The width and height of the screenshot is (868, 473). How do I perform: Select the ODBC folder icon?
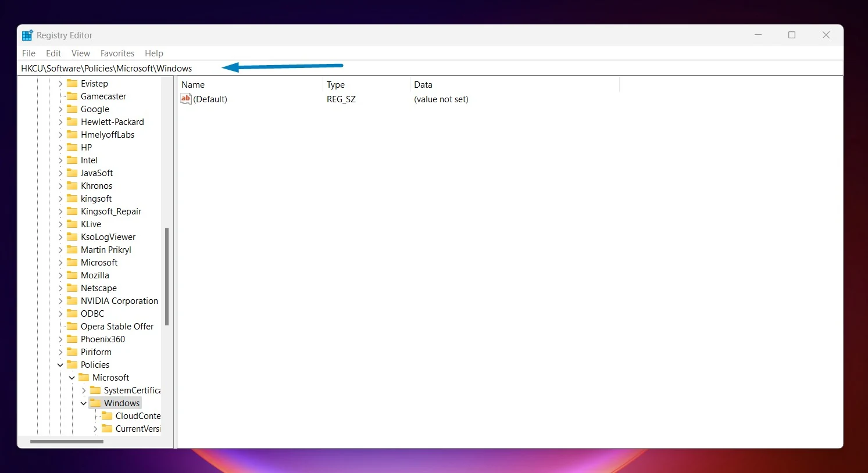click(x=72, y=314)
